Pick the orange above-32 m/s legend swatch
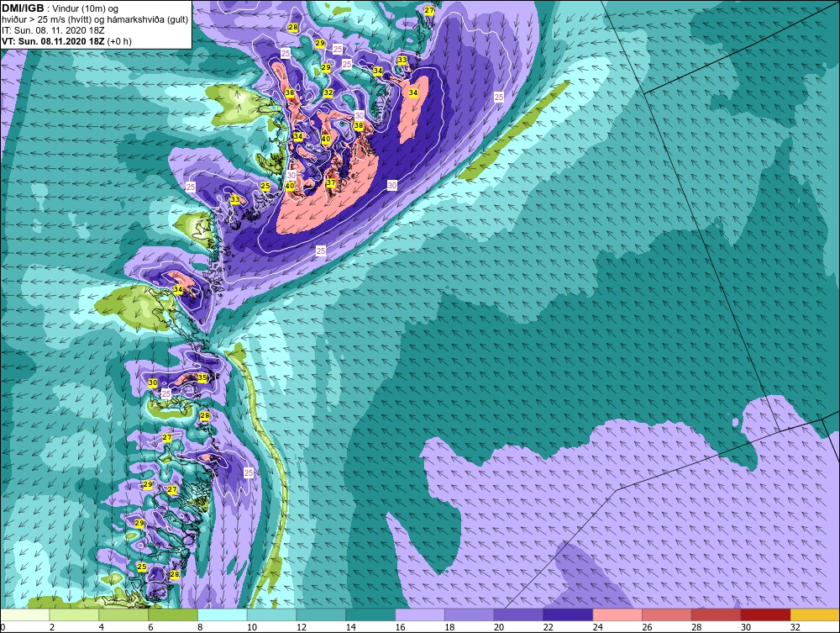 pyautogui.click(x=814, y=615)
